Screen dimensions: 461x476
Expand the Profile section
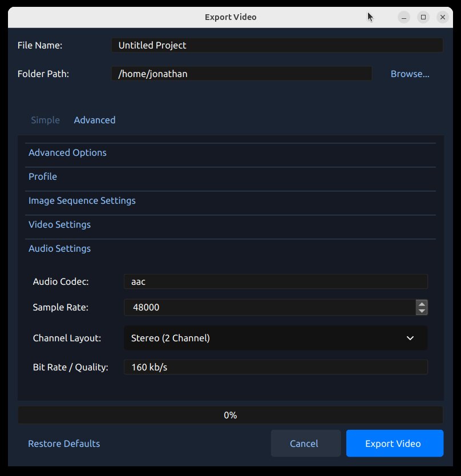tap(43, 177)
